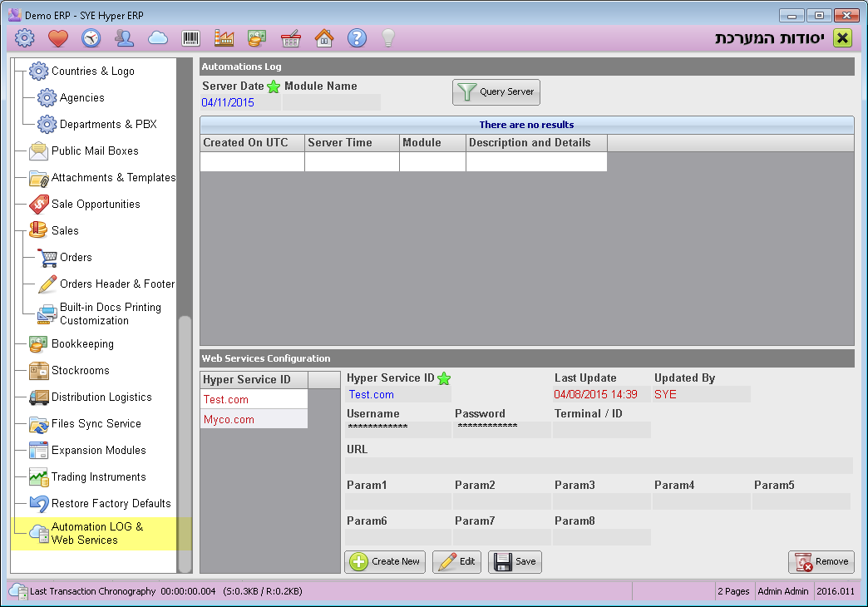Open Public Mail Boxes
Image resolution: width=868 pixels, height=607 pixels.
pyautogui.click(x=84, y=151)
